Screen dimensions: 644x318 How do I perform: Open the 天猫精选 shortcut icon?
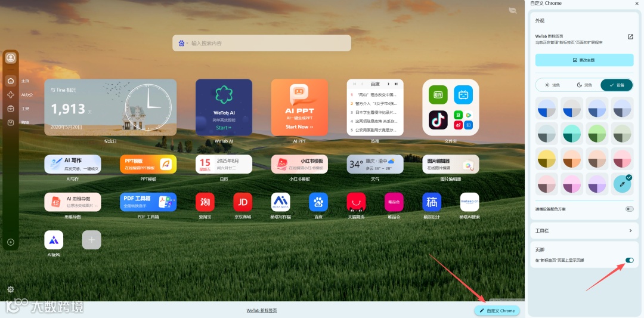coord(356,202)
